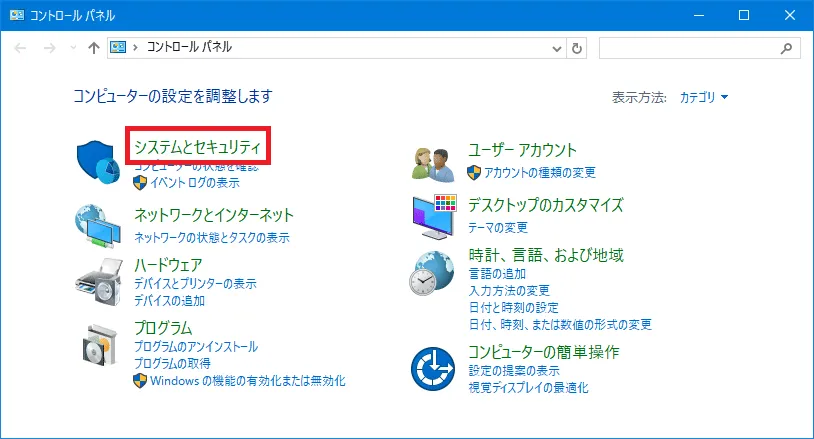814x439 pixels.
Task: Focus the Control Panel search box
Action: [x=699, y=48]
